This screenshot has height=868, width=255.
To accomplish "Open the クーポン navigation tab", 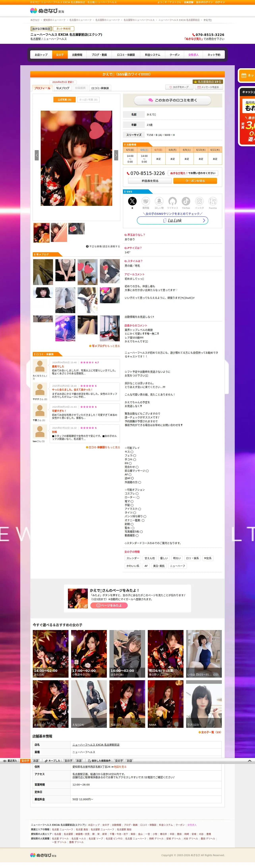I will (175, 55).
